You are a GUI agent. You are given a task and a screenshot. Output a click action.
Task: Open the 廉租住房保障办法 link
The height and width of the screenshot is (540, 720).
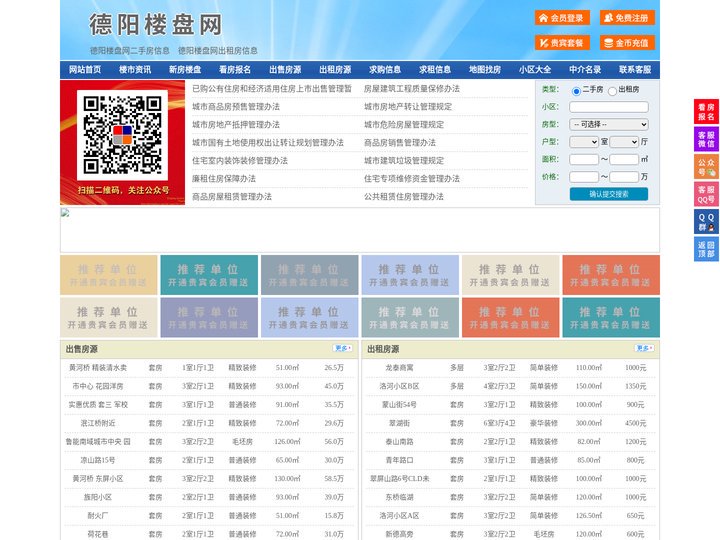224,179
